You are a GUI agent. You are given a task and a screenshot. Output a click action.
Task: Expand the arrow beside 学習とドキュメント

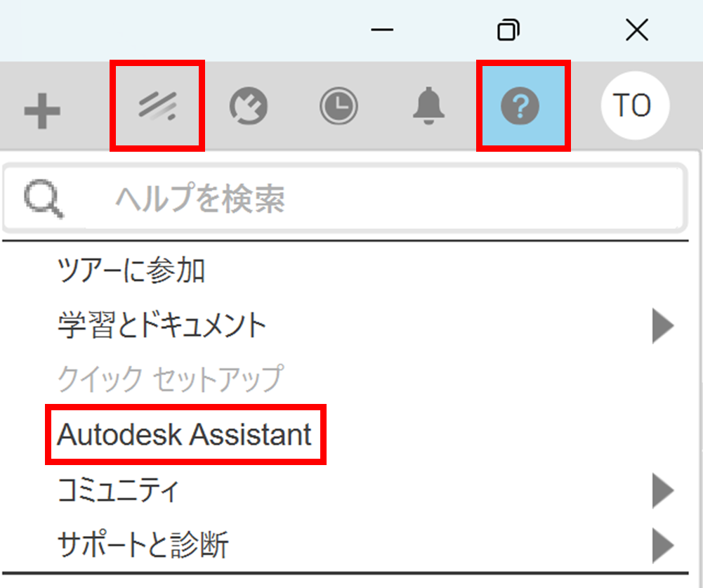tap(662, 326)
